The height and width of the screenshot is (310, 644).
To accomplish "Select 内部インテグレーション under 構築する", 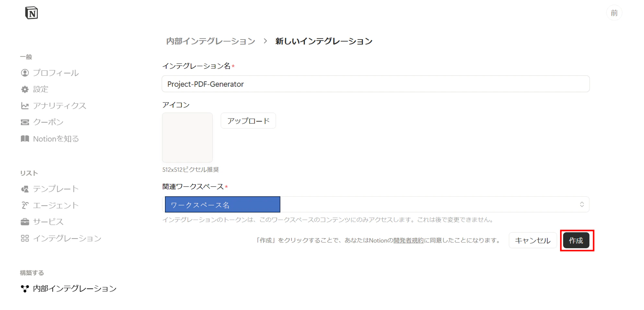I will tap(75, 288).
